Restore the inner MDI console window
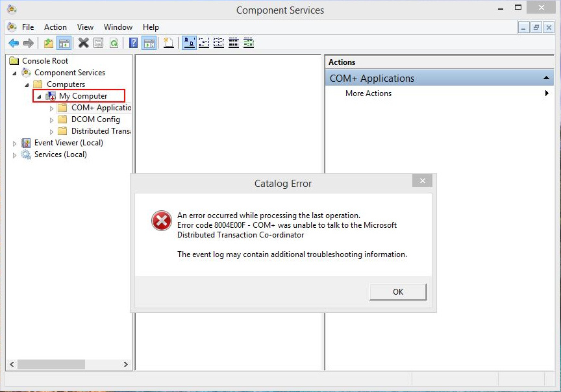Viewport: 561px width, 392px height. tap(536, 27)
